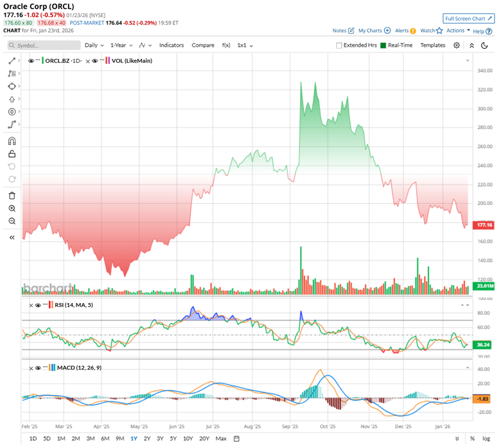Remove the MACD indicator pane
The image size is (503, 448).
click(x=31, y=368)
